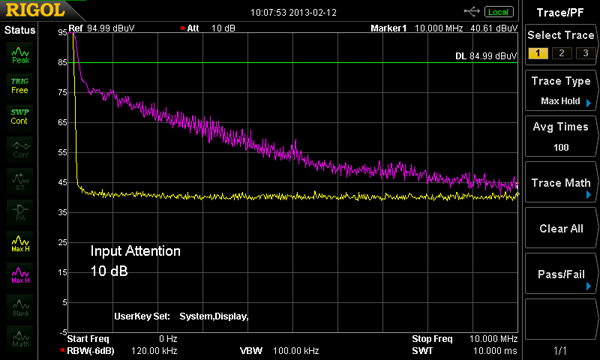Select trace 1

[x=538, y=53]
